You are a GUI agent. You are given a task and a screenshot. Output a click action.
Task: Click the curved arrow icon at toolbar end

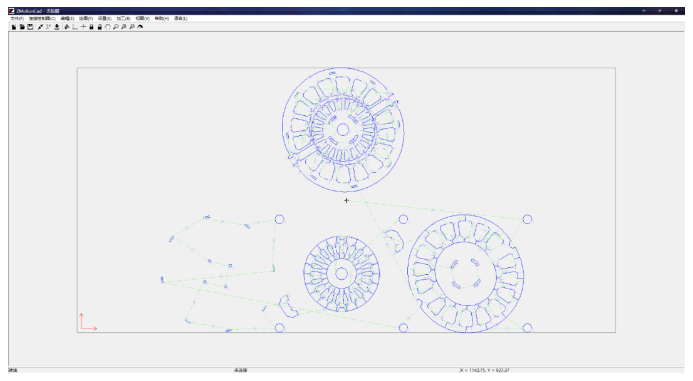tap(140, 27)
